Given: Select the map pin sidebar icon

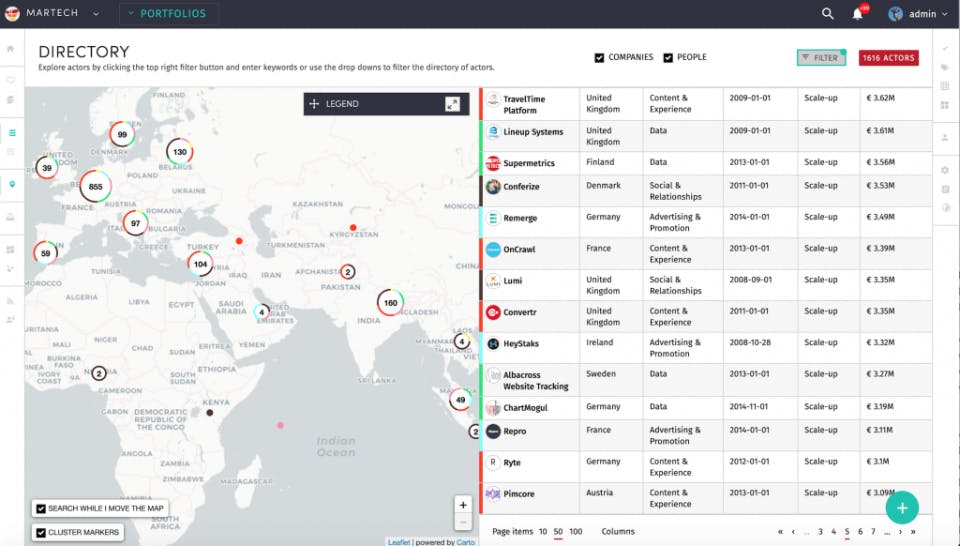Looking at the screenshot, I should 12,184.
